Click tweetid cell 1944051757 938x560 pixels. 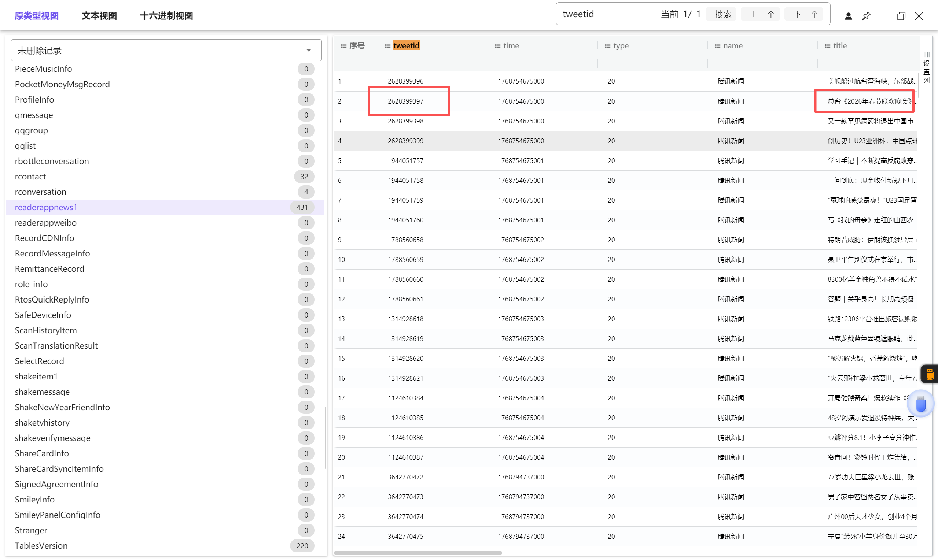coord(405,160)
